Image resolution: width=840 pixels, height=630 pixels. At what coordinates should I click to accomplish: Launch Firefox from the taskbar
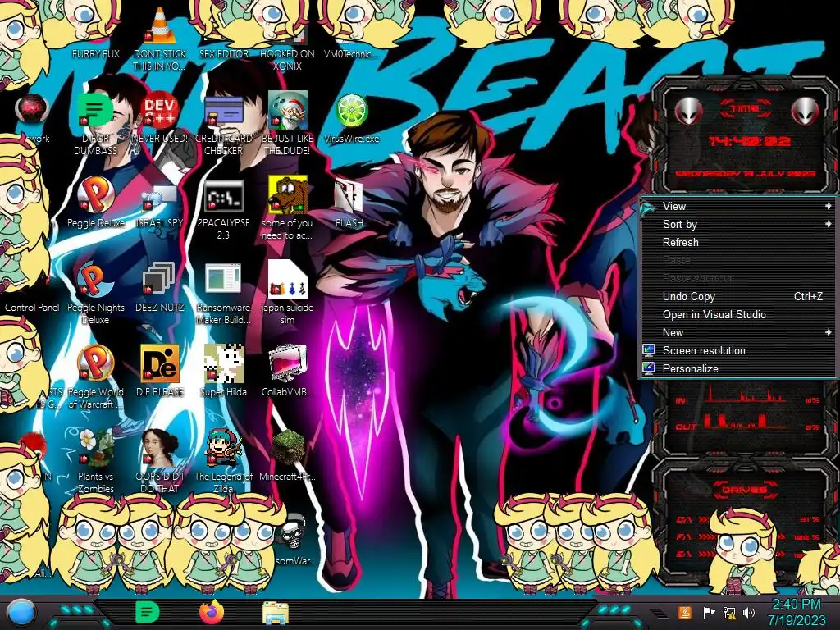tap(212, 612)
